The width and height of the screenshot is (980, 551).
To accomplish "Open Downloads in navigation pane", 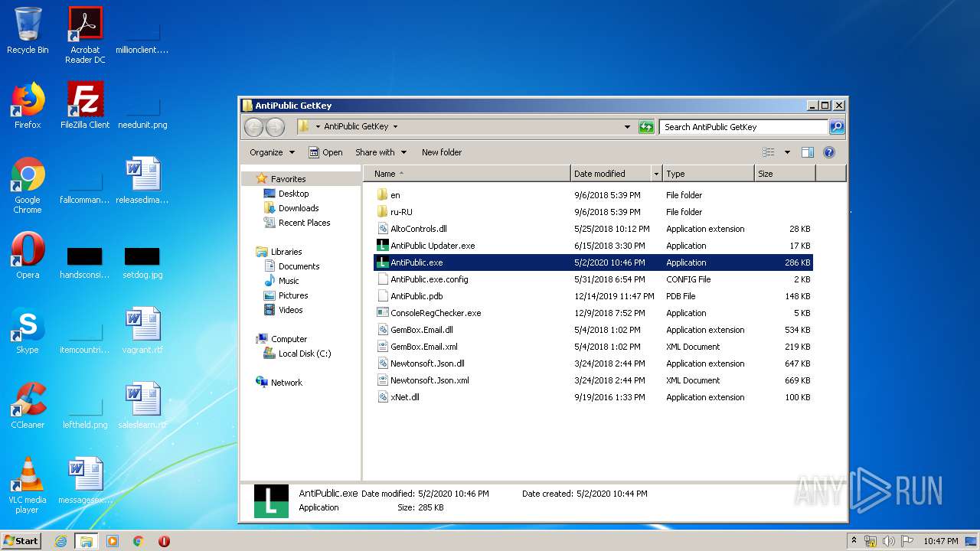I will (298, 208).
